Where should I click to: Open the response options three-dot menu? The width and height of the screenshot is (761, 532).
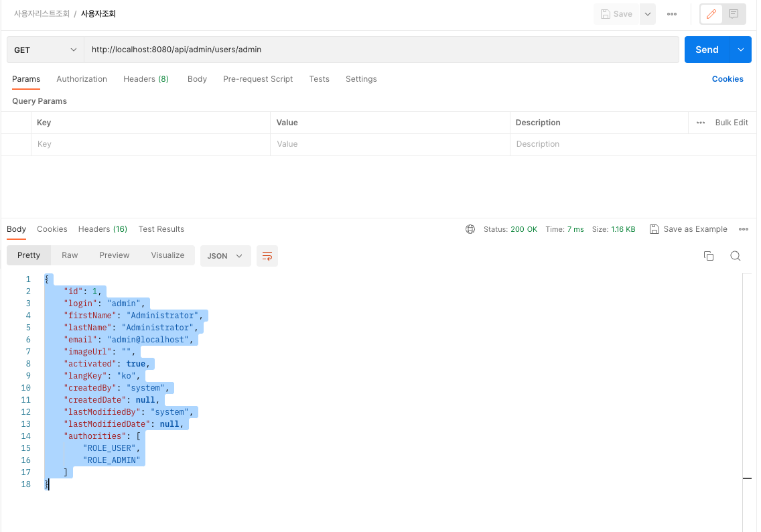pos(743,229)
